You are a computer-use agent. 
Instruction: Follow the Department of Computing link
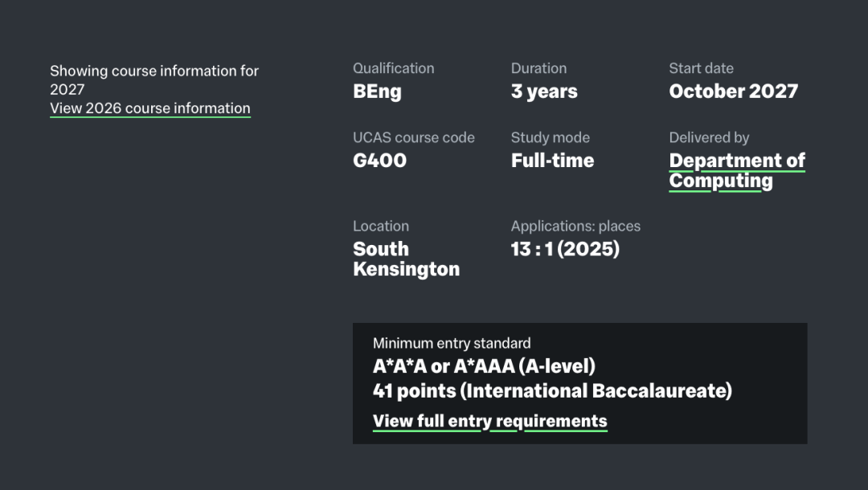[737, 170]
